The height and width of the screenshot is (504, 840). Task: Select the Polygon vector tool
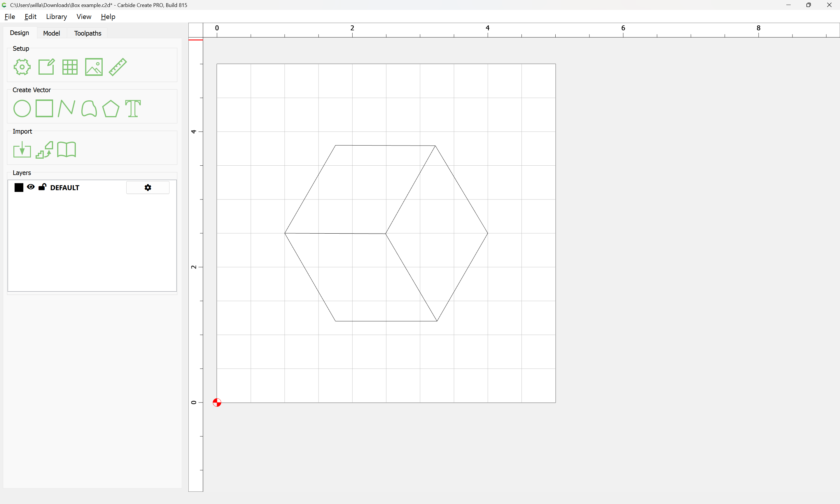tap(111, 108)
